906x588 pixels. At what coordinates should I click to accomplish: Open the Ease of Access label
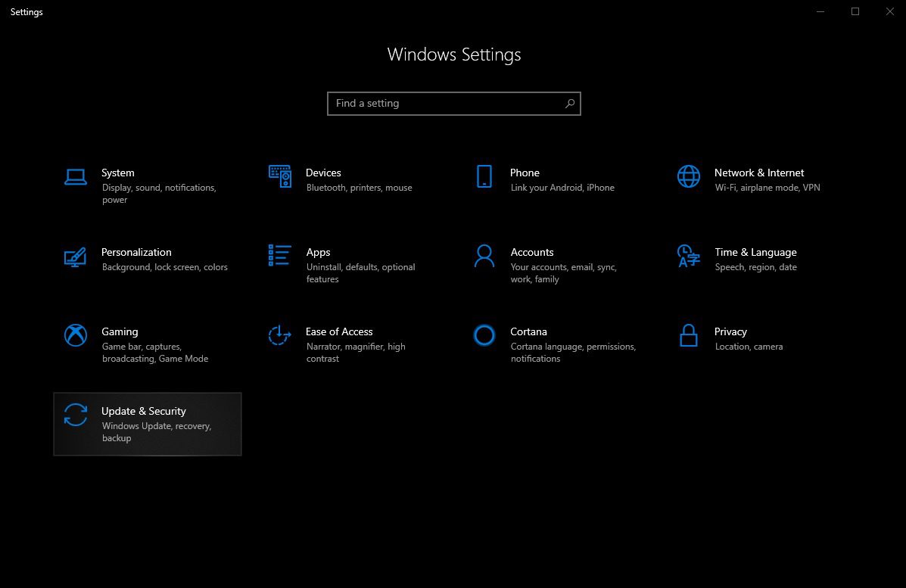(339, 331)
